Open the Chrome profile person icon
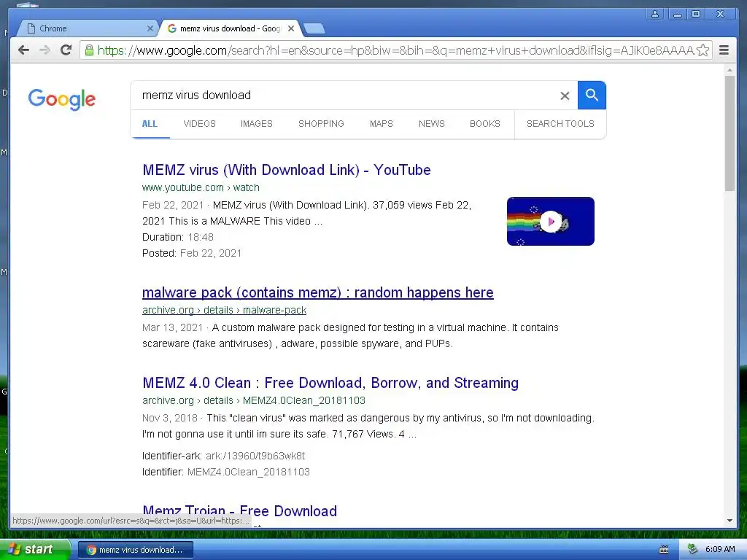 click(655, 14)
